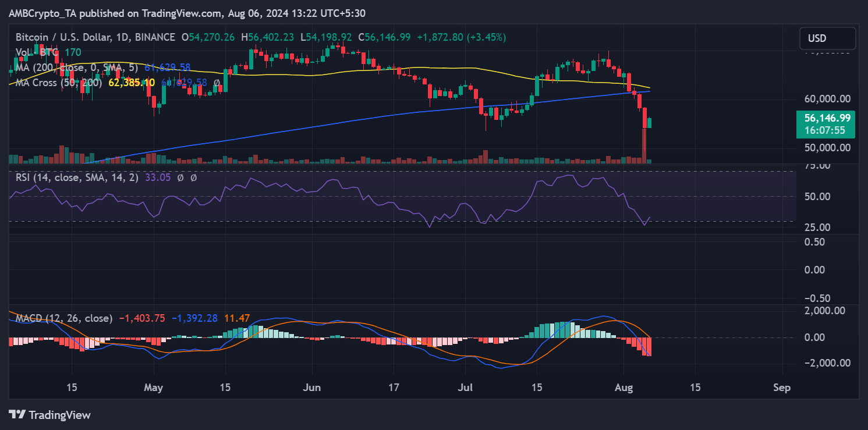Click the 2,000.00 MACD axis label
This screenshot has height=430, width=868.
pos(824,311)
